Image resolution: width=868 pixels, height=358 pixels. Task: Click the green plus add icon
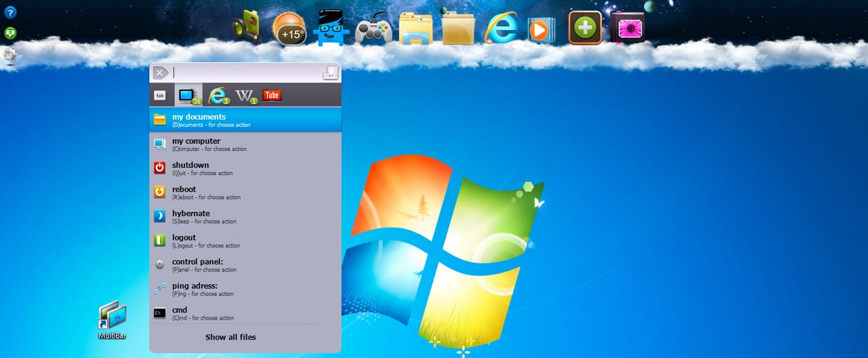click(x=585, y=28)
